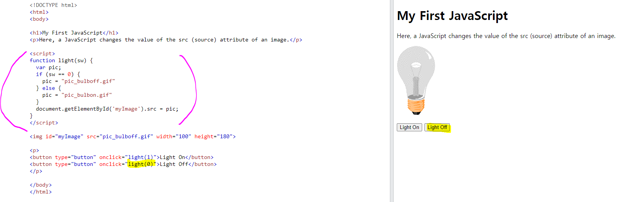
Task: Click the "pic_bulboff.gif" assignment inside the script
Action: [x=78, y=81]
